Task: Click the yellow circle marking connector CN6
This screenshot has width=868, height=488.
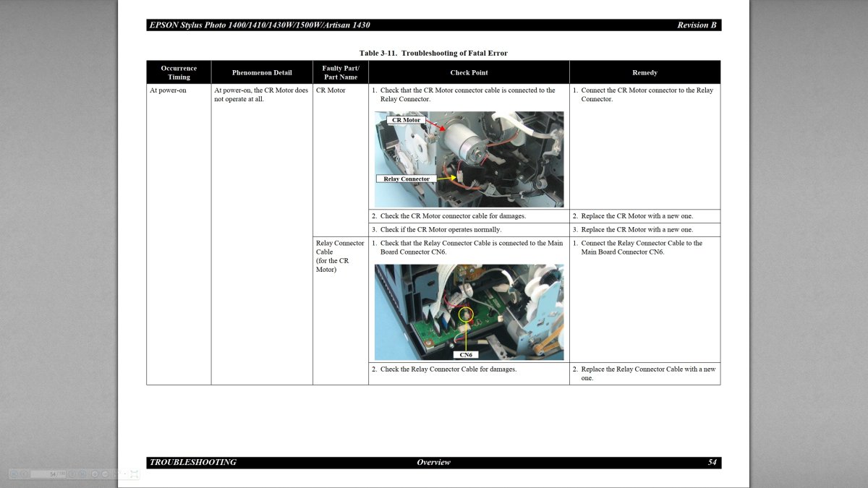Action: tap(466, 315)
